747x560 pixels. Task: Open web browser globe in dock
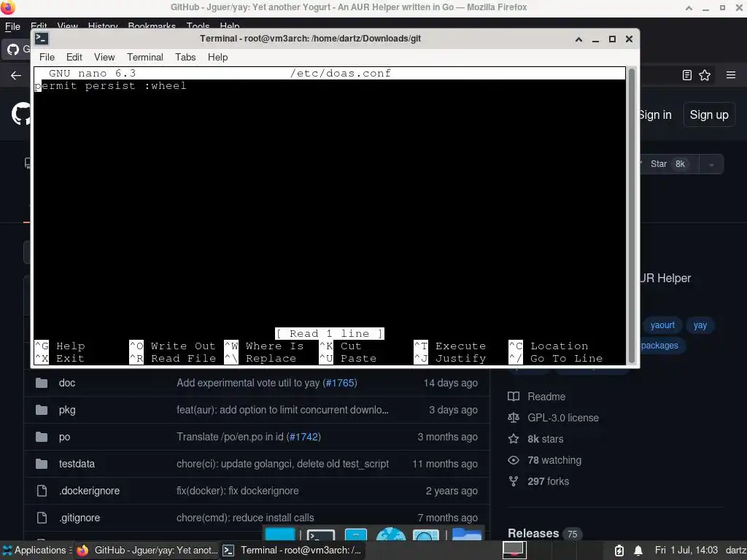391,534
